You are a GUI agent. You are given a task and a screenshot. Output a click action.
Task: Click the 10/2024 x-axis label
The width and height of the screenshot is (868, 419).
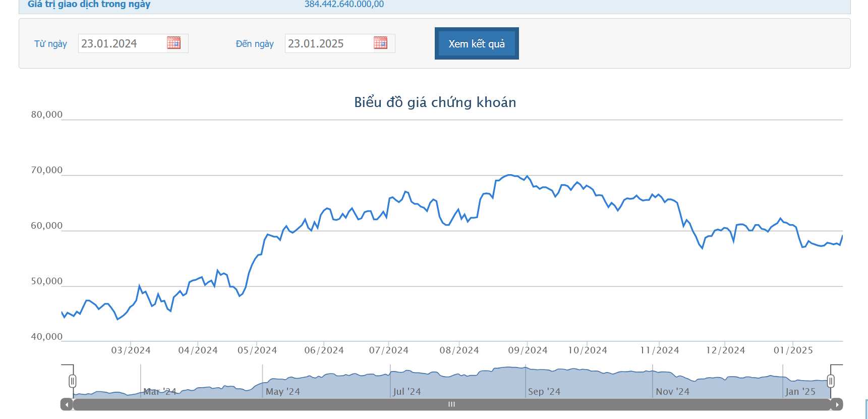point(588,350)
